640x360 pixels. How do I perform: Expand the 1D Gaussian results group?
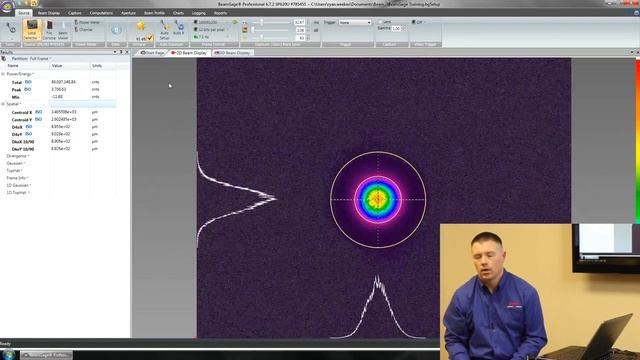(18, 185)
